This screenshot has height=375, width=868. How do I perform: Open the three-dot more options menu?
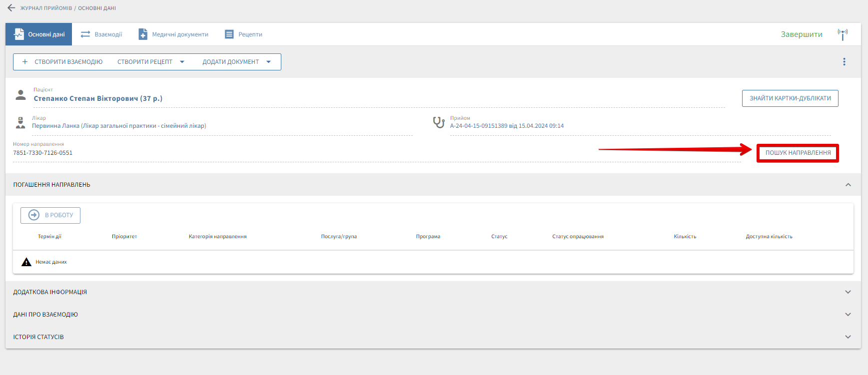844,62
